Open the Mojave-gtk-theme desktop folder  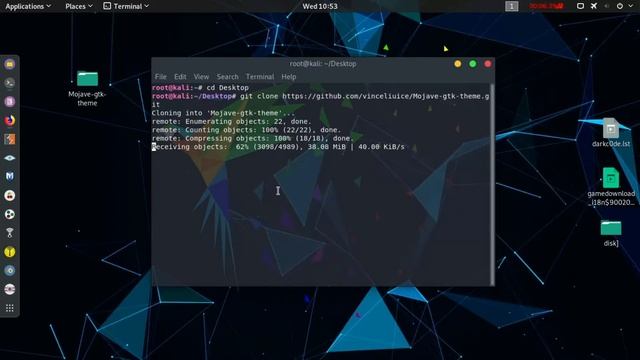(87, 89)
